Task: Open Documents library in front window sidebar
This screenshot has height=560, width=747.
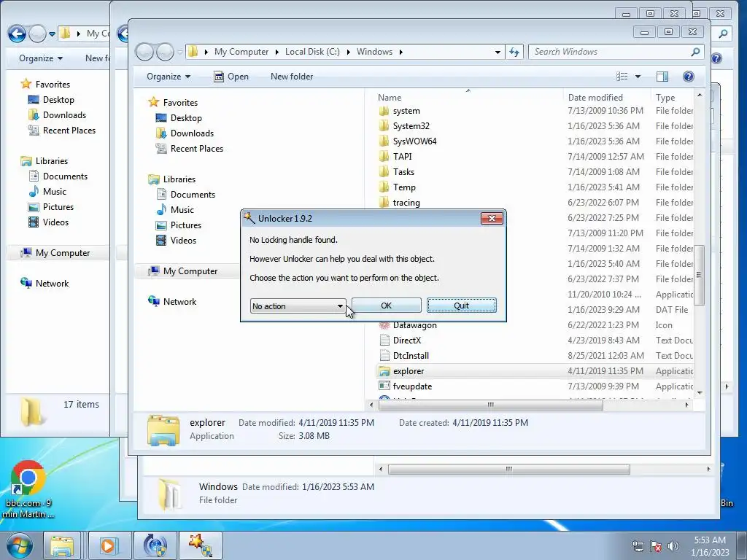Action: point(193,194)
